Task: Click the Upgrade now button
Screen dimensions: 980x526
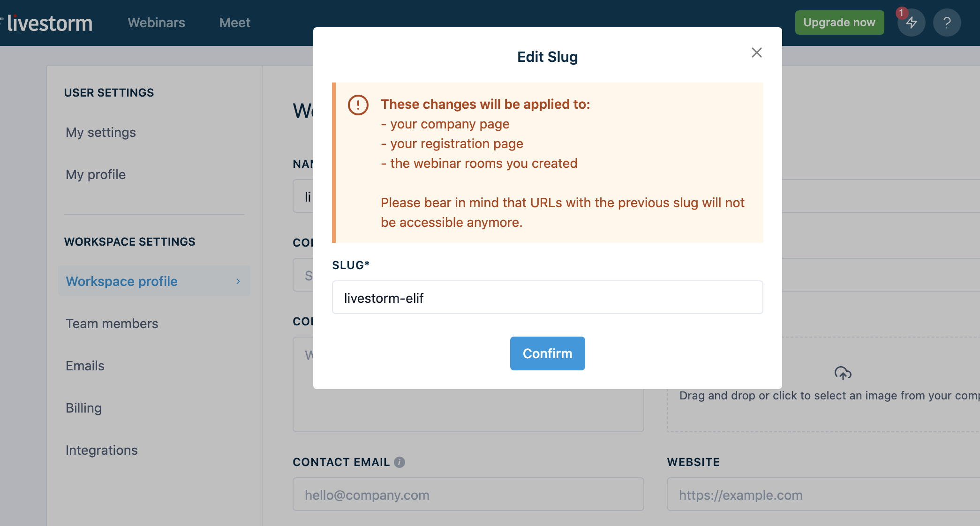Action: [839, 23]
